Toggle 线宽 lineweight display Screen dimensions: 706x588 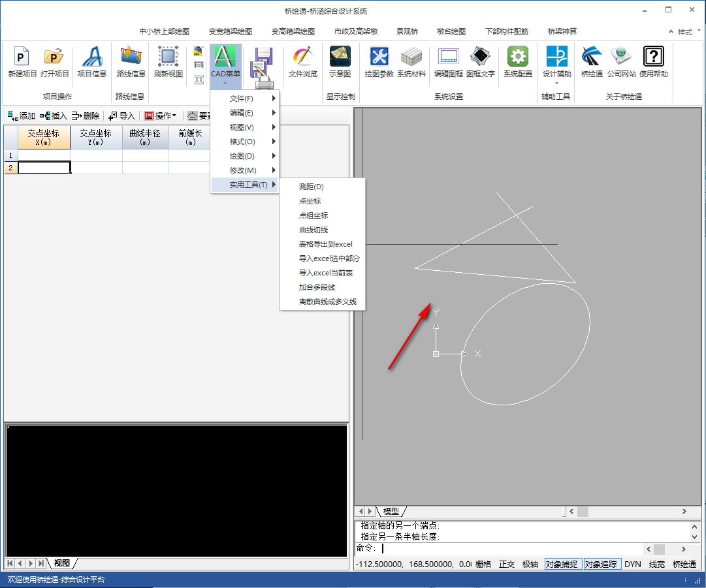click(657, 564)
